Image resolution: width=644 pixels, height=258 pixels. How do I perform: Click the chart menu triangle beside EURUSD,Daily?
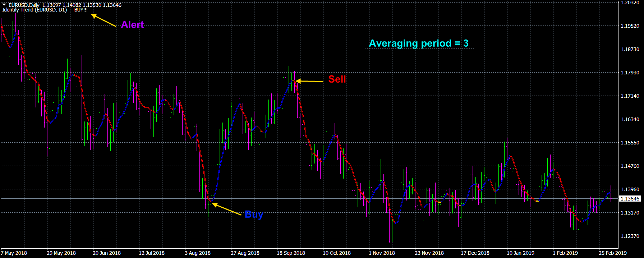coord(4,5)
